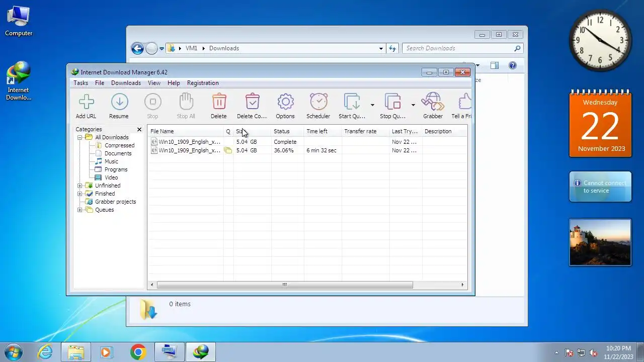Select the Music category

[111, 161]
